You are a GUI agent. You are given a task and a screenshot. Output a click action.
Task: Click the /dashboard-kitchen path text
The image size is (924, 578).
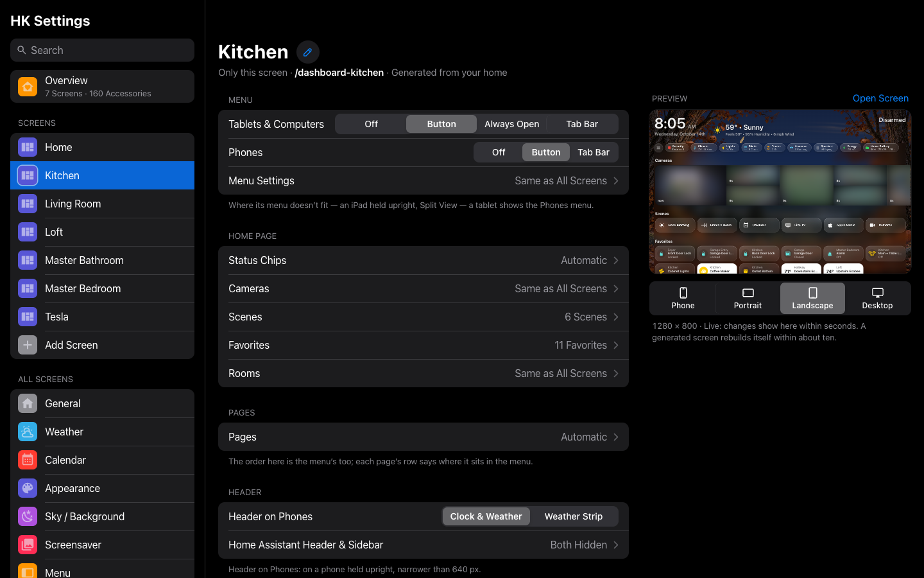tap(339, 73)
